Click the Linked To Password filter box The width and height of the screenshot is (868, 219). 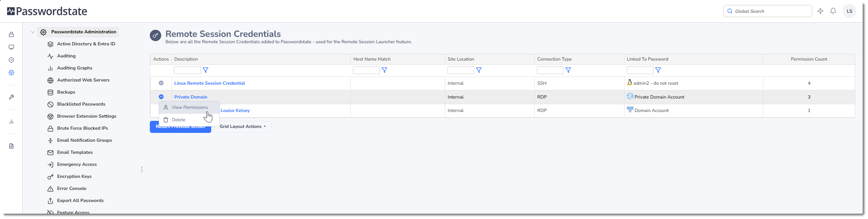point(640,70)
